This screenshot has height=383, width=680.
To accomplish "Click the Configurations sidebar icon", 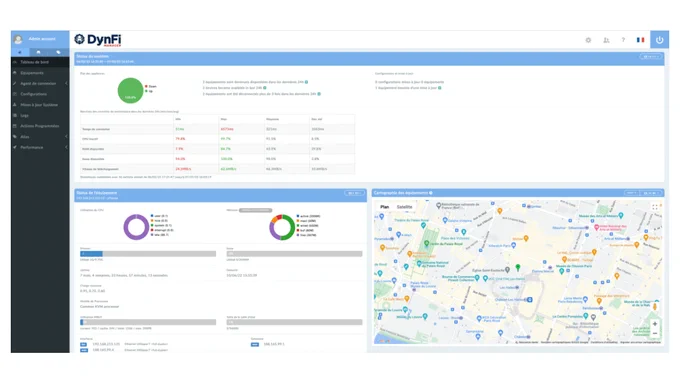I will [x=15, y=94].
